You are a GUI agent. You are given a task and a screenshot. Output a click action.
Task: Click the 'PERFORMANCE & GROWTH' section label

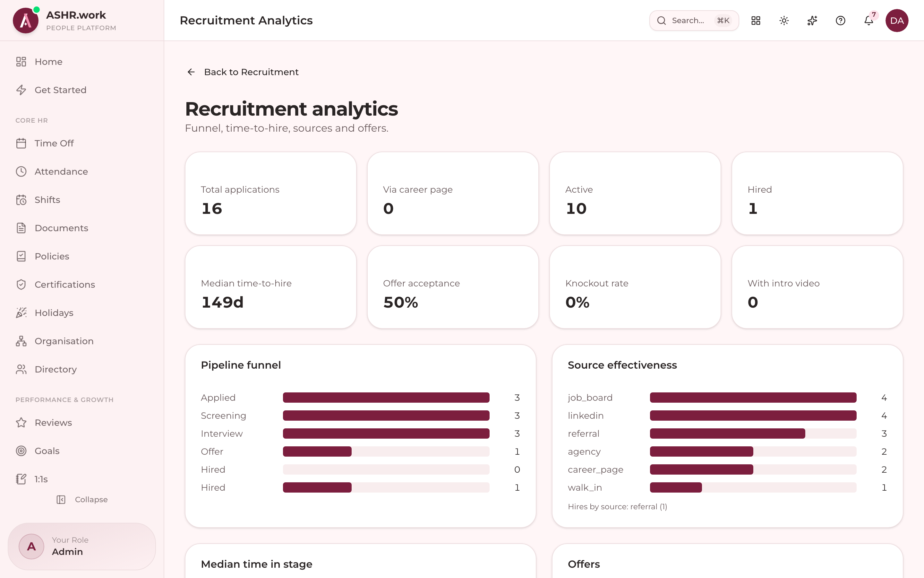point(64,400)
